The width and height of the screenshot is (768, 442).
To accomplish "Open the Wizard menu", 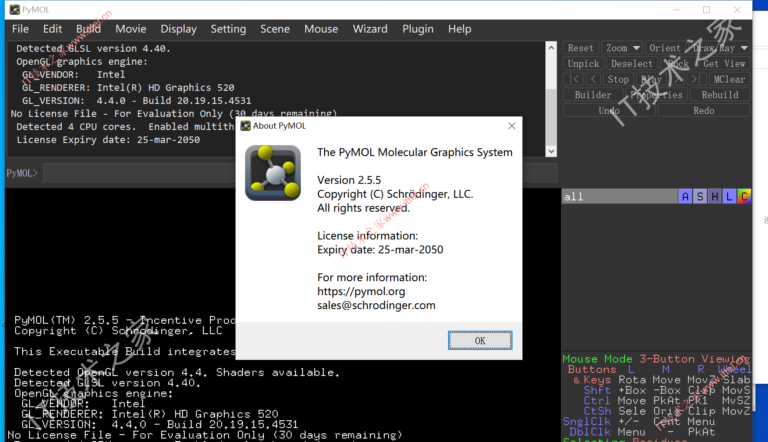I will [370, 29].
